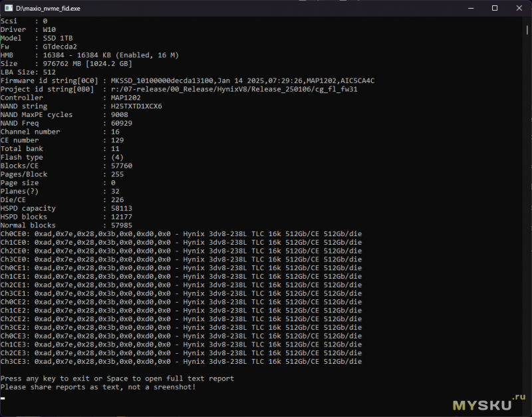This screenshot has height=417, width=532.
Task: Click the Ch3CE2 flash ID line
Action: click(181, 327)
